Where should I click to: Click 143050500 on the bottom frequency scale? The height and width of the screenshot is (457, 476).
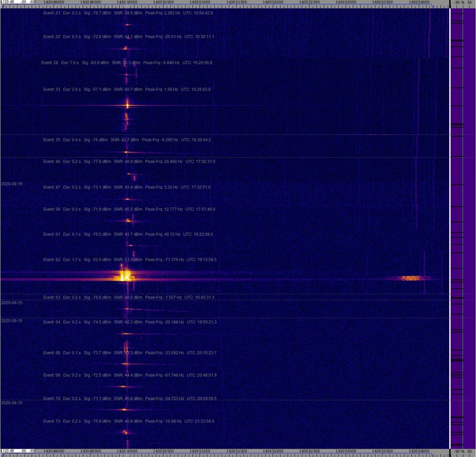tap(163, 451)
